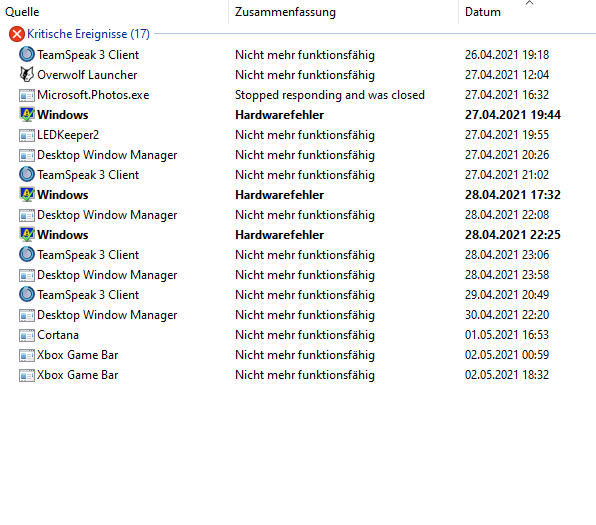Image resolution: width=596 pixels, height=525 pixels.
Task: Sort by the Quelle column header
Action: 114,12
